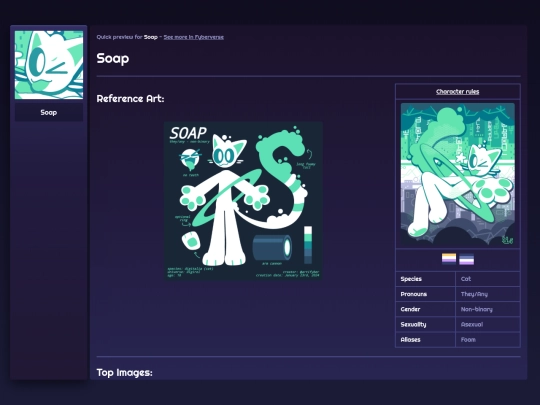Click the Sexuality label cell
Viewport: 540px width, 405px height.
pyautogui.click(x=426, y=324)
